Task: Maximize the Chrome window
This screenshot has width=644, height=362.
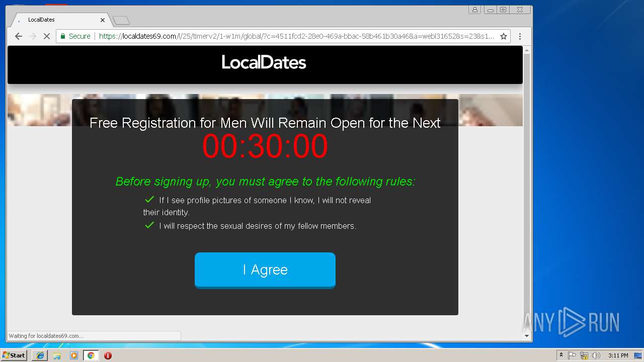Action: [x=503, y=10]
